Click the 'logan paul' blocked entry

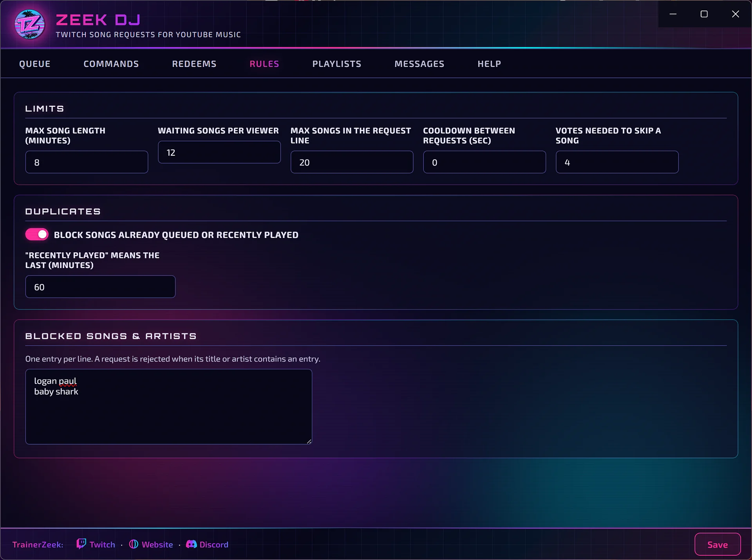tap(55, 381)
